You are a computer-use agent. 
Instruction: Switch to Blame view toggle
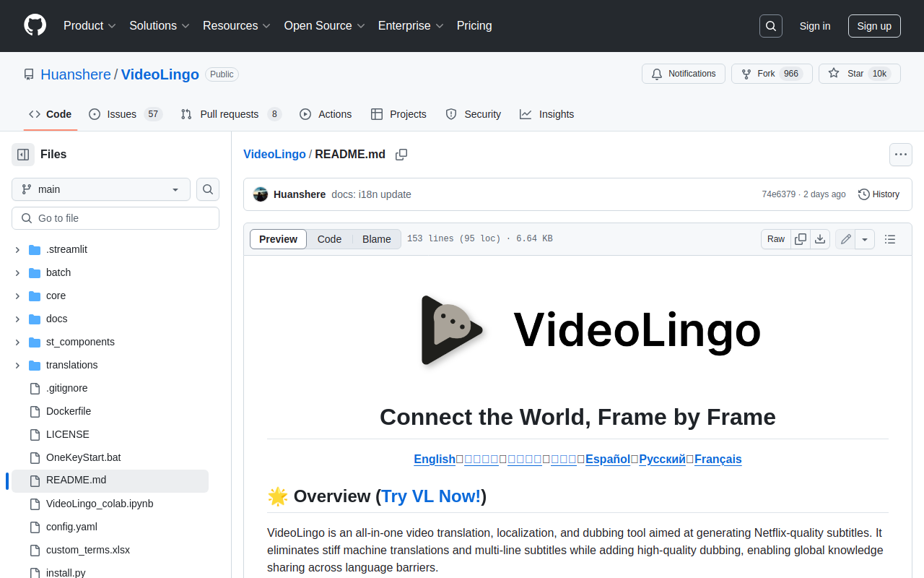click(376, 239)
